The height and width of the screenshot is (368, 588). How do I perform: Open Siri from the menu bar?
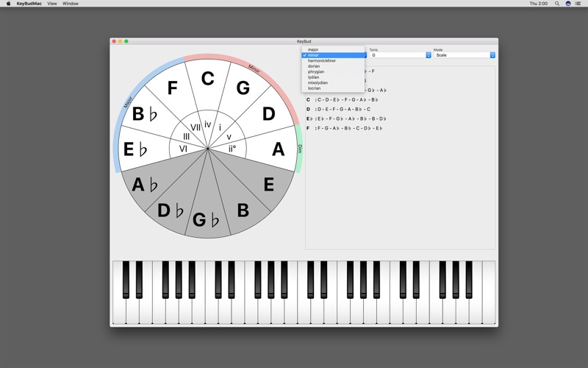[568, 4]
